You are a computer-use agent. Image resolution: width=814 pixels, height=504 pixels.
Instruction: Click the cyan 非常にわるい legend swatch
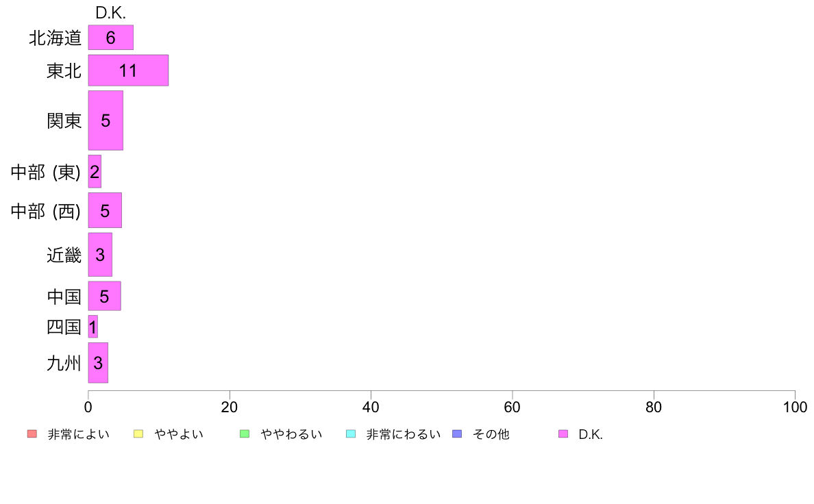tap(351, 434)
